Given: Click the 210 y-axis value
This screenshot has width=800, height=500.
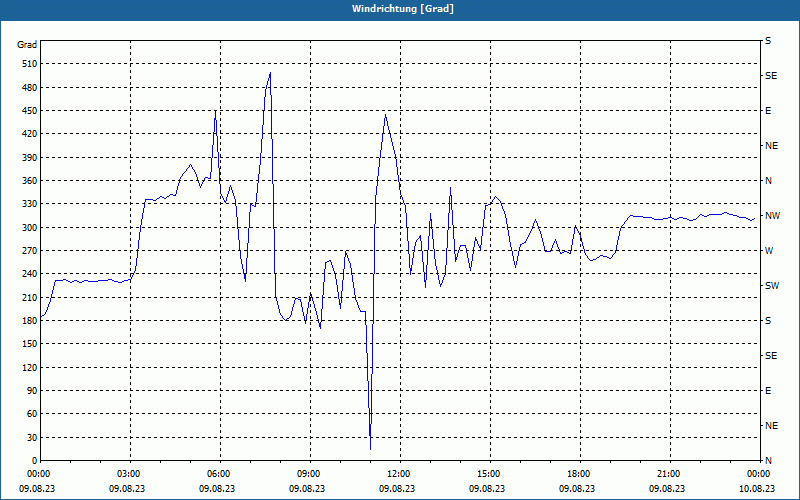Looking at the screenshot, I should 30,297.
